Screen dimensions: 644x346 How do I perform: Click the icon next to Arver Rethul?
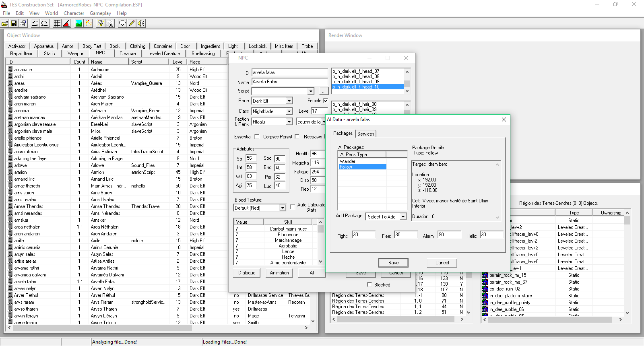10,295
